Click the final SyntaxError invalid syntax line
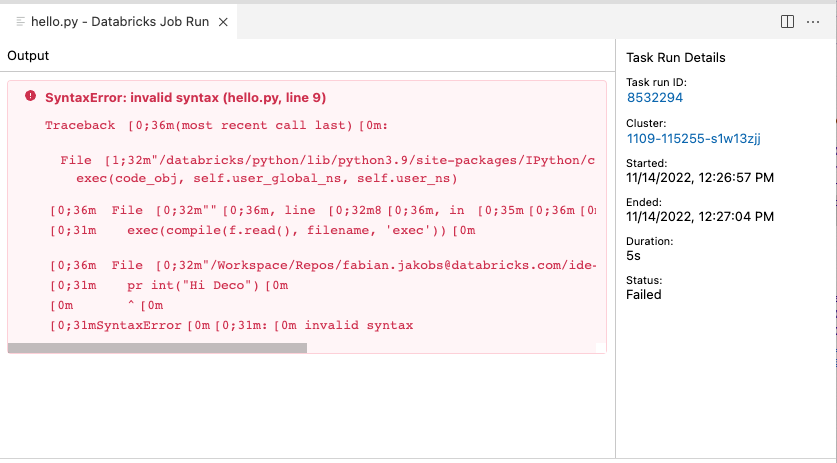This screenshot has width=837, height=463. pos(232,325)
